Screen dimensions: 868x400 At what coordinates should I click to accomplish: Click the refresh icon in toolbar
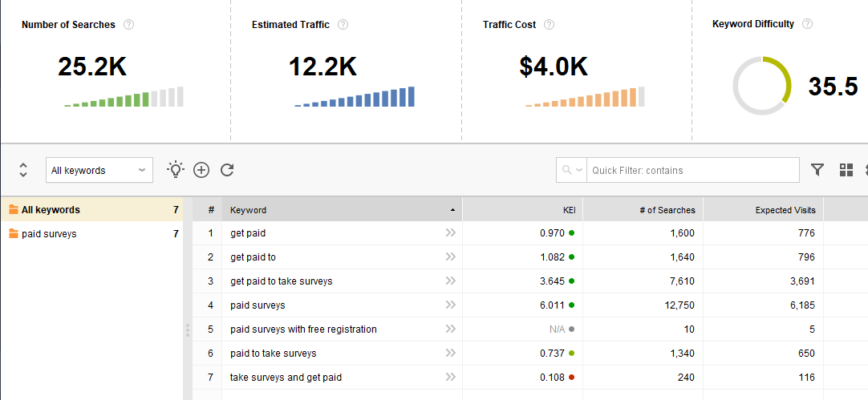pos(227,170)
